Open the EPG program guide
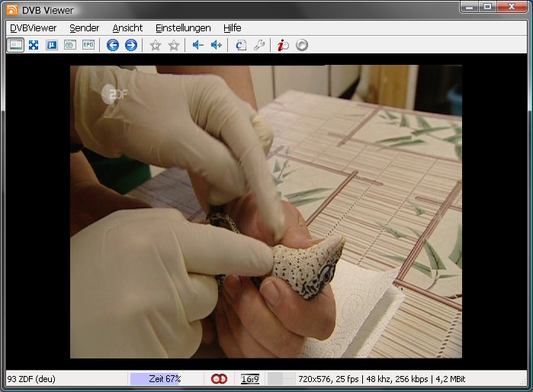The width and height of the screenshot is (533, 392). pyautogui.click(x=88, y=45)
